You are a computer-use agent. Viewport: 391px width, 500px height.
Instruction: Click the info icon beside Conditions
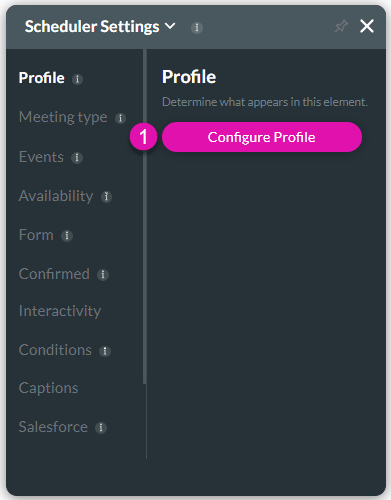[105, 351]
